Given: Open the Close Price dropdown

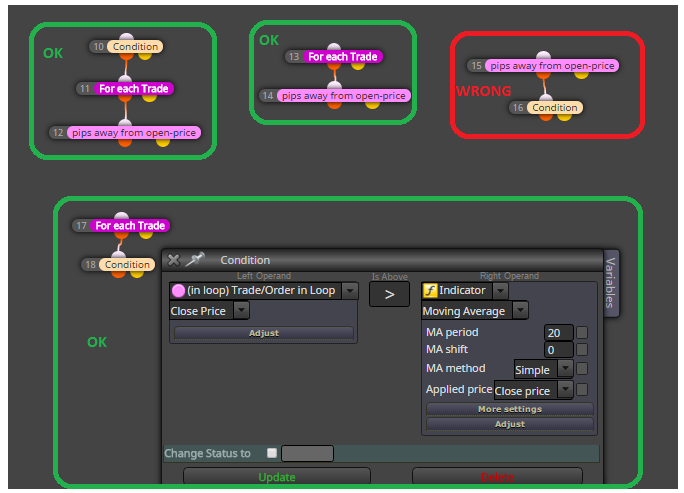Looking at the screenshot, I should pyautogui.click(x=241, y=311).
